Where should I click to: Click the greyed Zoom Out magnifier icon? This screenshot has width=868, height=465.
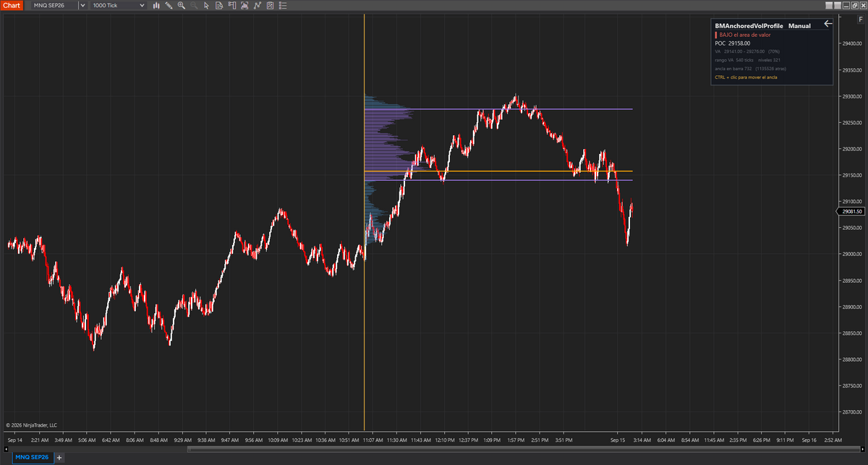[x=194, y=5]
